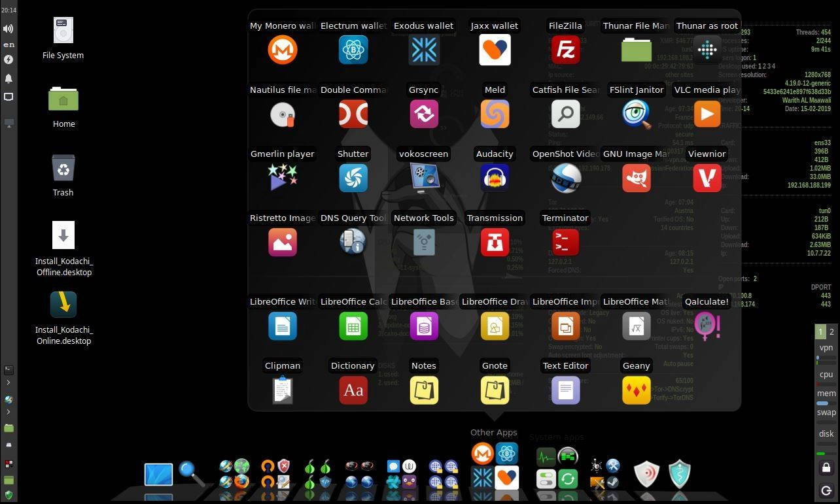Launch FSlint Janitor
The image size is (840, 504).
pos(636,114)
